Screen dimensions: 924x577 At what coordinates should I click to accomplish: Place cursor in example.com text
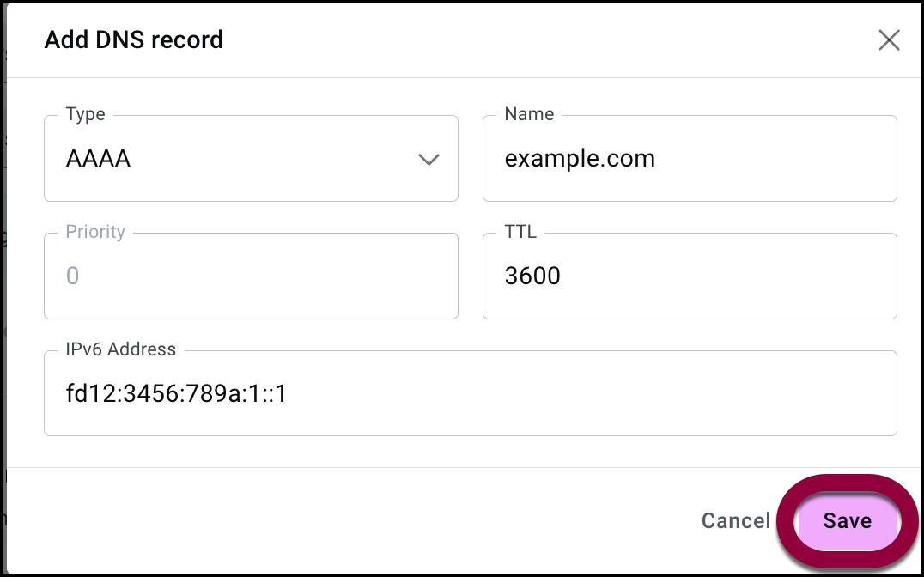580,159
